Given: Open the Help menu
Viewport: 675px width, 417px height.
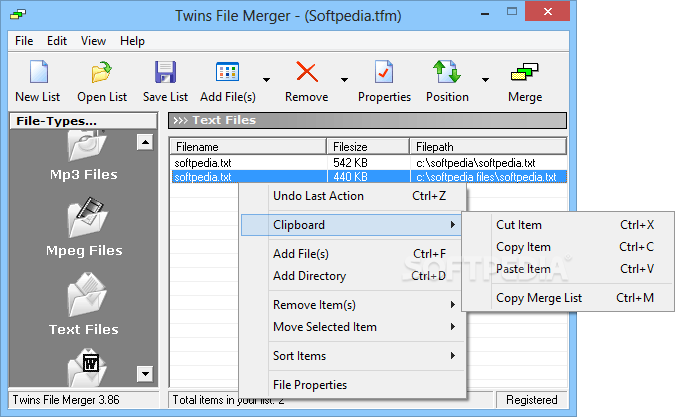Looking at the screenshot, I should 132,41.
